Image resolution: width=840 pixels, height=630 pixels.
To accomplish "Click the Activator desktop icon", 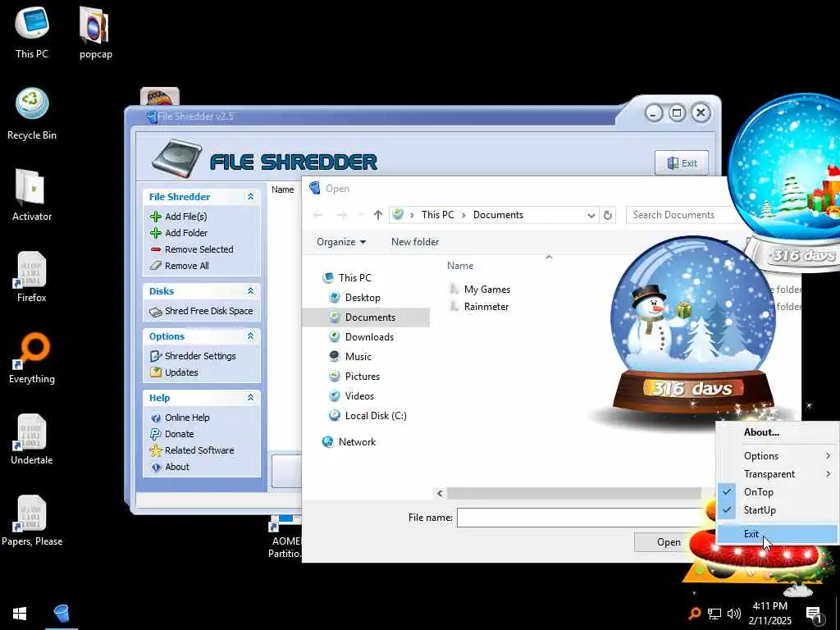I will [32, 195].
